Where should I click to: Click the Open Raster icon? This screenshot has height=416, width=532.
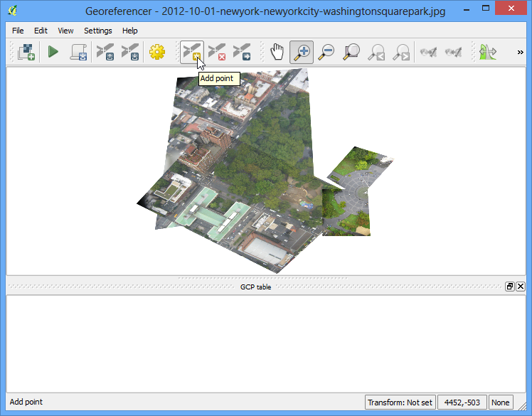tap(26, 52)
